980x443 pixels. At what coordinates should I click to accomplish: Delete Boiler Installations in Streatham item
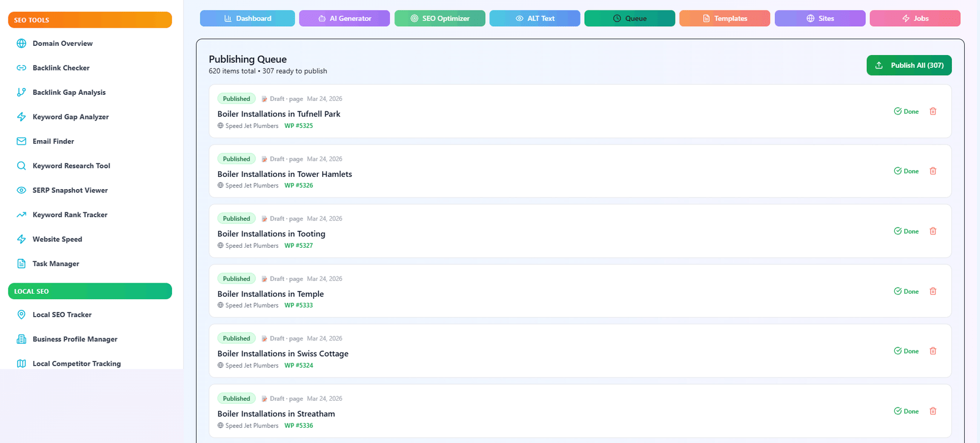pyautogui.click(x=933, y=411)
